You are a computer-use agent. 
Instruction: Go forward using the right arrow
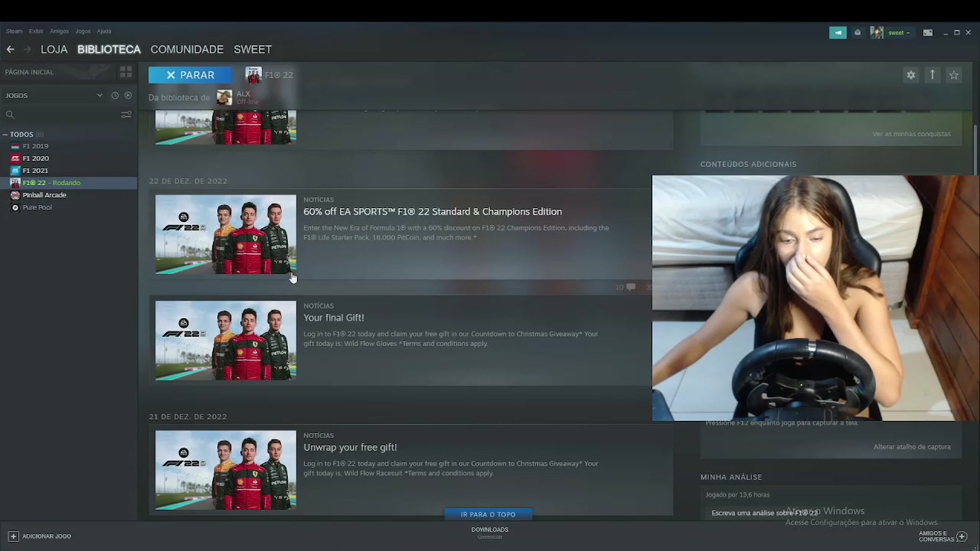[x=28, y=49]
